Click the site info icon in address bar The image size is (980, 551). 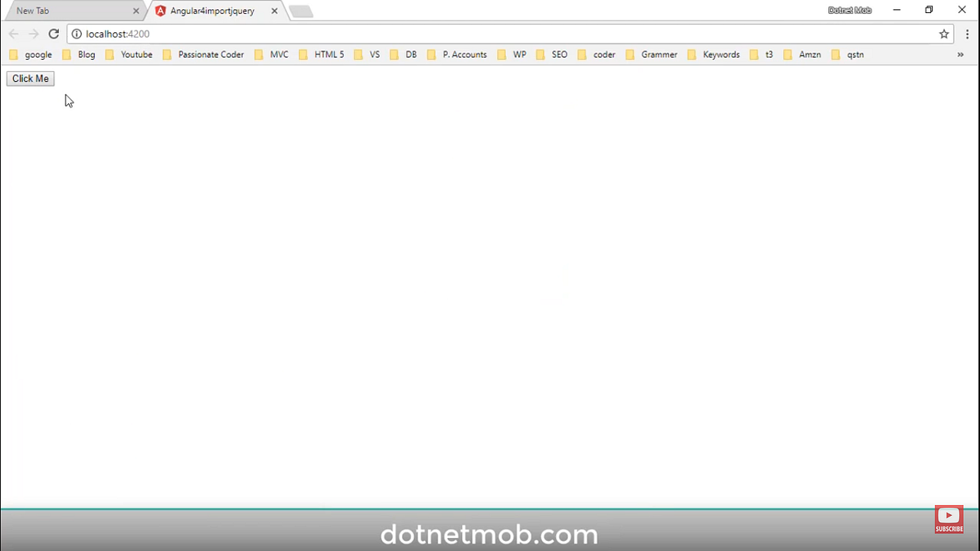click(x=76, y=34)
